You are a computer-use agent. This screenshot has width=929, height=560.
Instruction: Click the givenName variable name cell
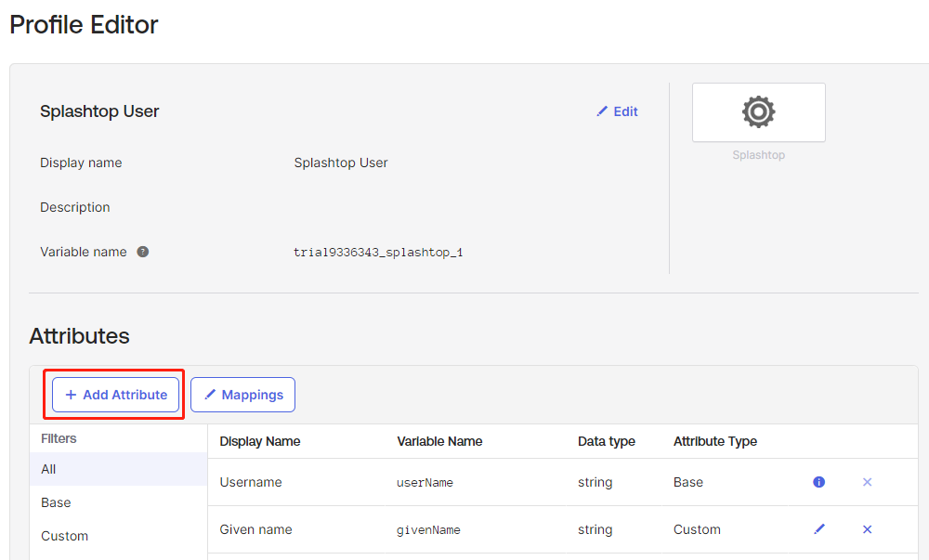[x=428, y=529]
